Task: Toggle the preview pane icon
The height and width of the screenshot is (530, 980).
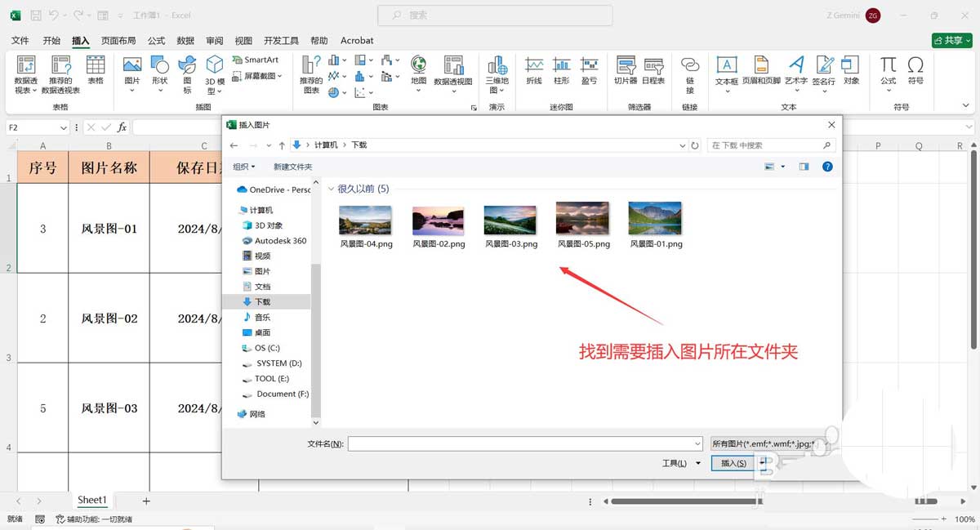Action: coord(804,167)
